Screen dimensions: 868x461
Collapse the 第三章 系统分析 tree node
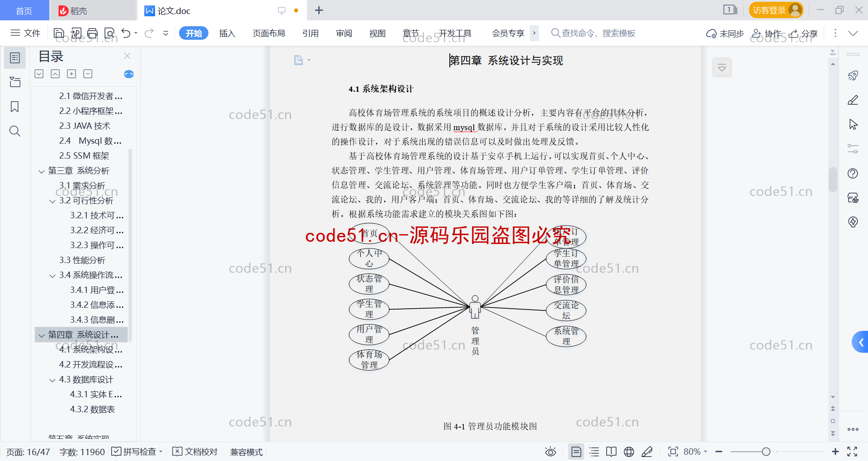tap(42, 171)
